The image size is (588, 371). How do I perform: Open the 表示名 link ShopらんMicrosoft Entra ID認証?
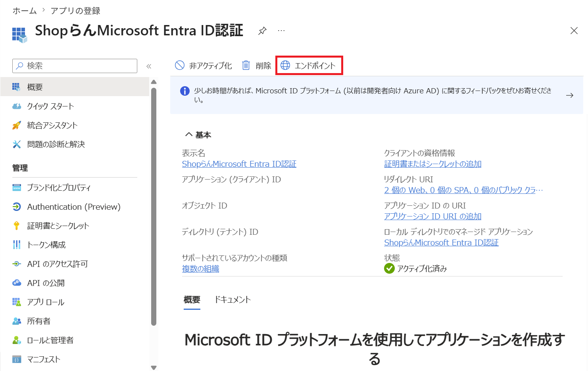coord(239,164)
